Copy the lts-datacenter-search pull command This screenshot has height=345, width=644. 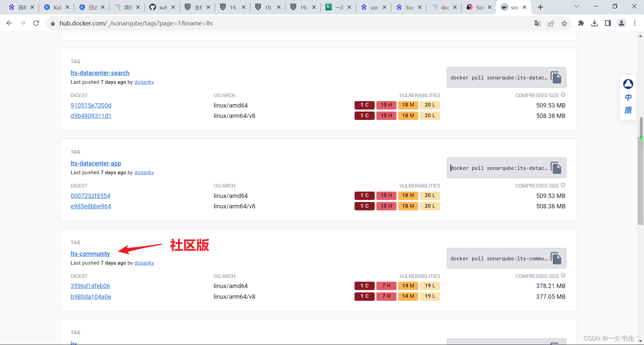click(x=556, y=77)
